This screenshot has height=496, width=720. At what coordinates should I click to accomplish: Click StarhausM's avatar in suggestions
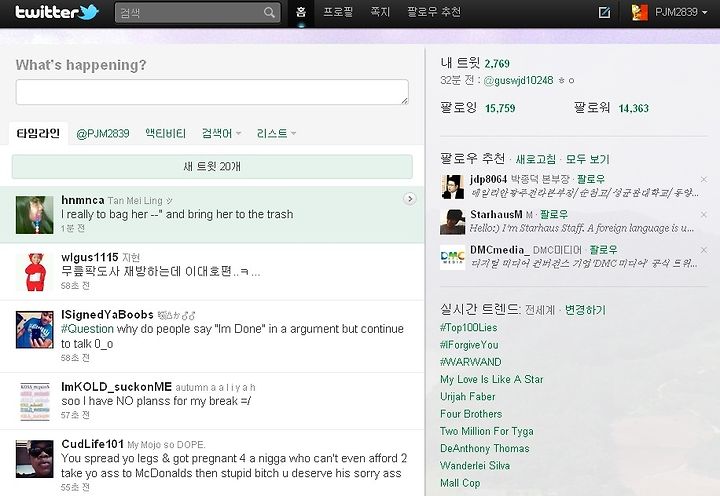point(452,222)
